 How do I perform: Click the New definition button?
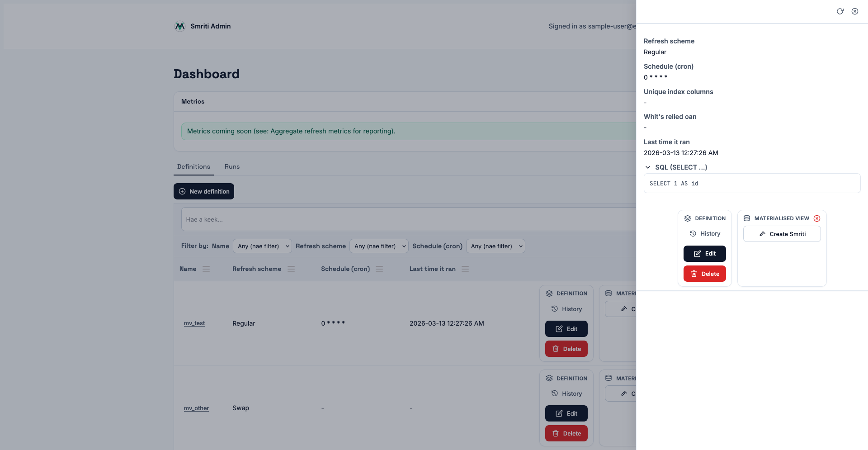point(204,191)
